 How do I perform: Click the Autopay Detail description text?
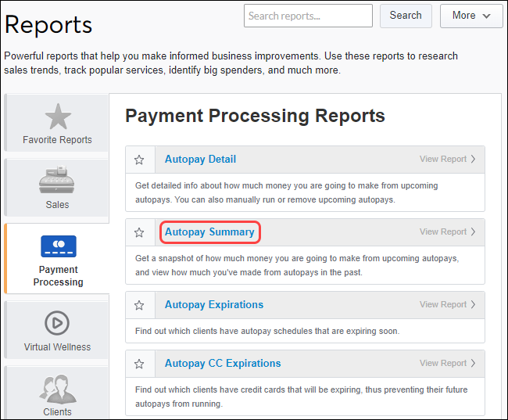point(286,192)
